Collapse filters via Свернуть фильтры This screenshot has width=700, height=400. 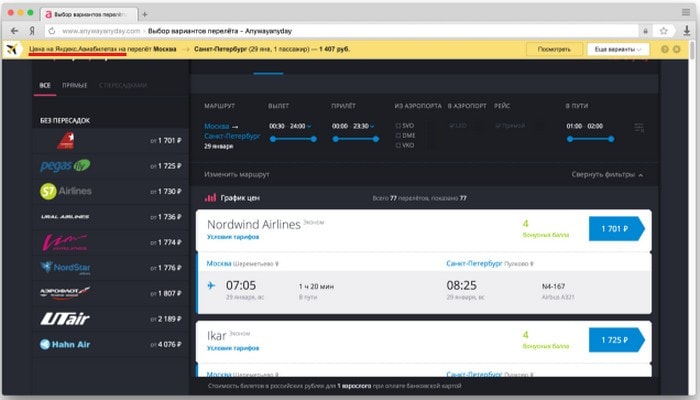607,175
